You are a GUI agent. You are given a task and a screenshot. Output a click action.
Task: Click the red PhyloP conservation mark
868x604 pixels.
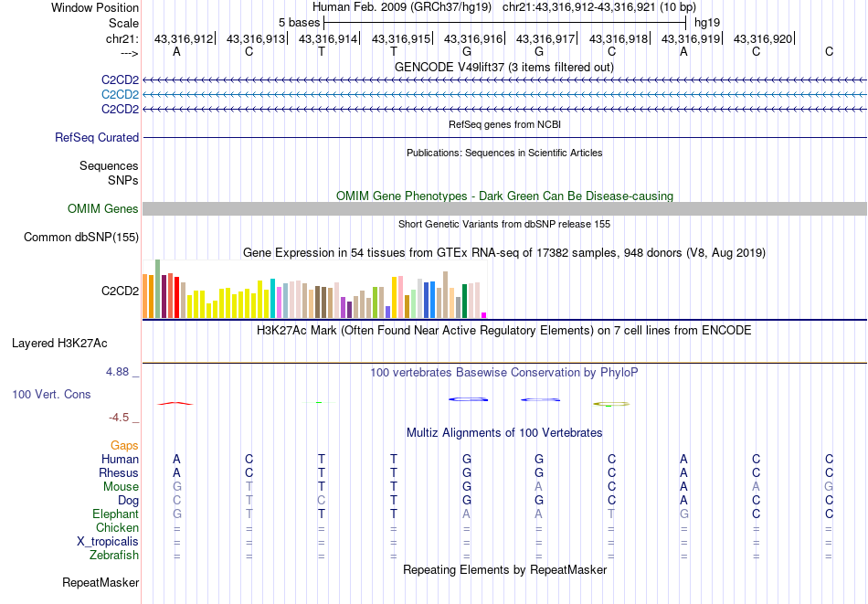[x=175, y=404]
